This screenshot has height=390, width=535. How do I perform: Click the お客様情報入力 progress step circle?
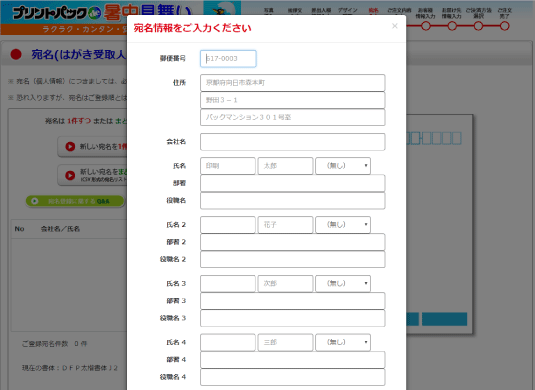tap(425, 26)
